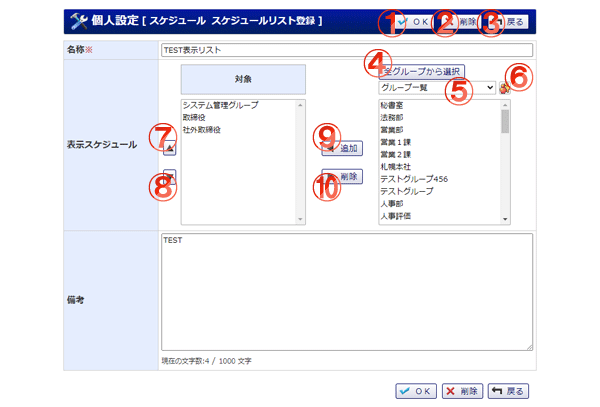Click the bottom OK button

pos(416,391)
